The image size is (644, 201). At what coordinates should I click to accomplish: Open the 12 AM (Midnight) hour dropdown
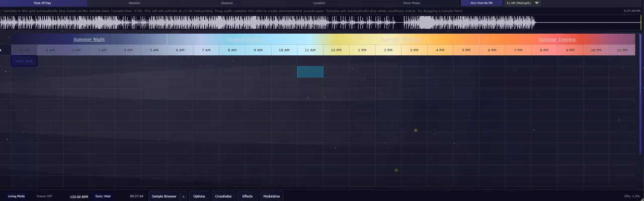pos(522,3)
